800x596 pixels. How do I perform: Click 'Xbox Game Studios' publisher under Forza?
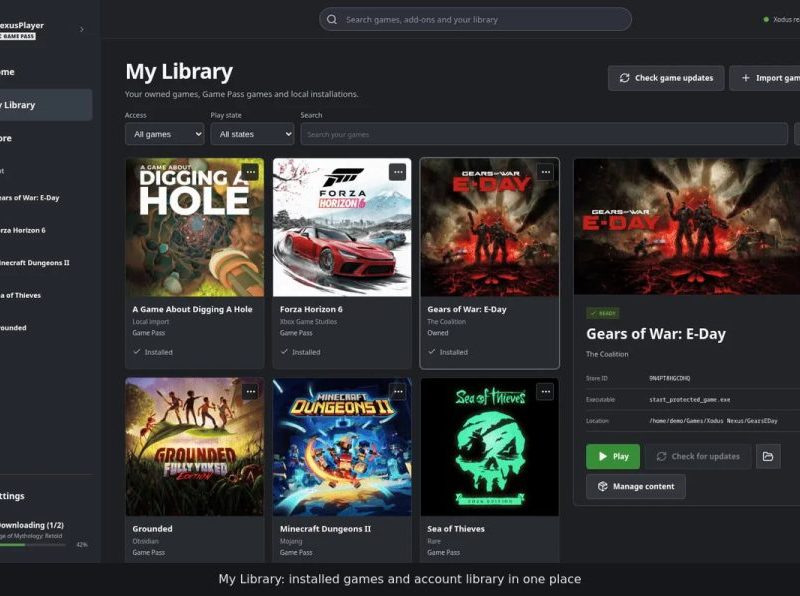coord(308,322)
